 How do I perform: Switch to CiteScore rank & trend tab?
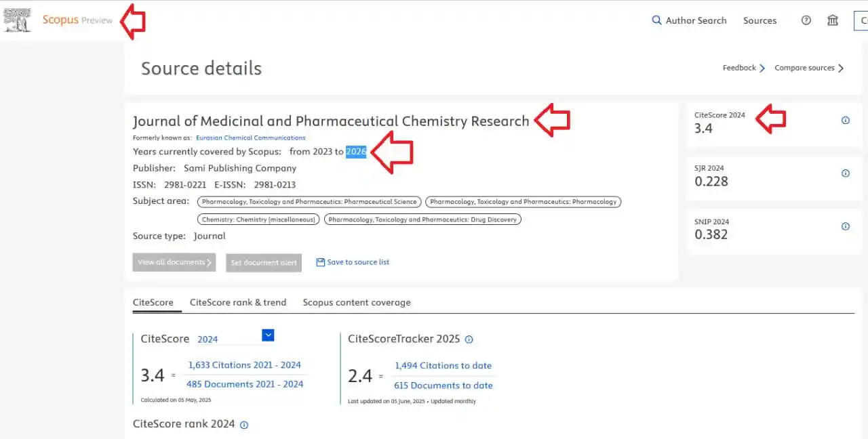pos(238,302)
